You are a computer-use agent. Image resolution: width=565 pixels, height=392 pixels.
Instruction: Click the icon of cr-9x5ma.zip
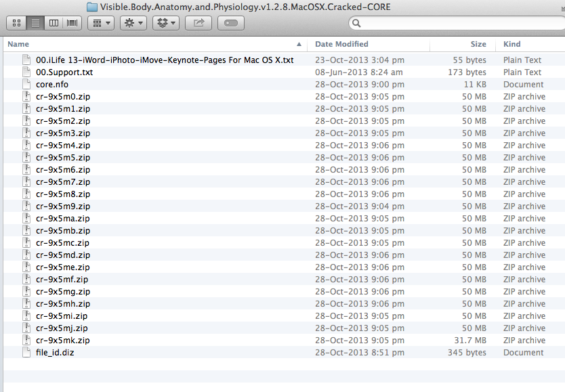click(x=26, y=219)
